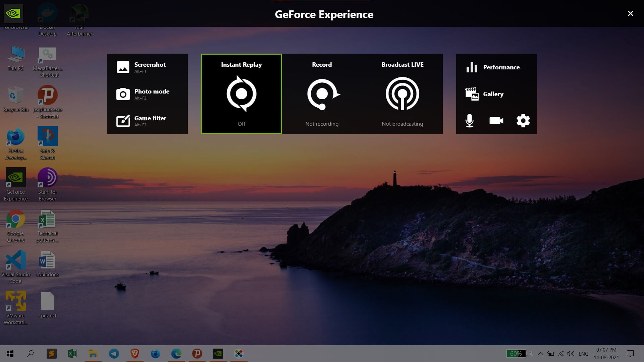Image resolution: width=644 pixels, height=362 pixels.
Task: Show hidden system tray icons
Action: 540,354
